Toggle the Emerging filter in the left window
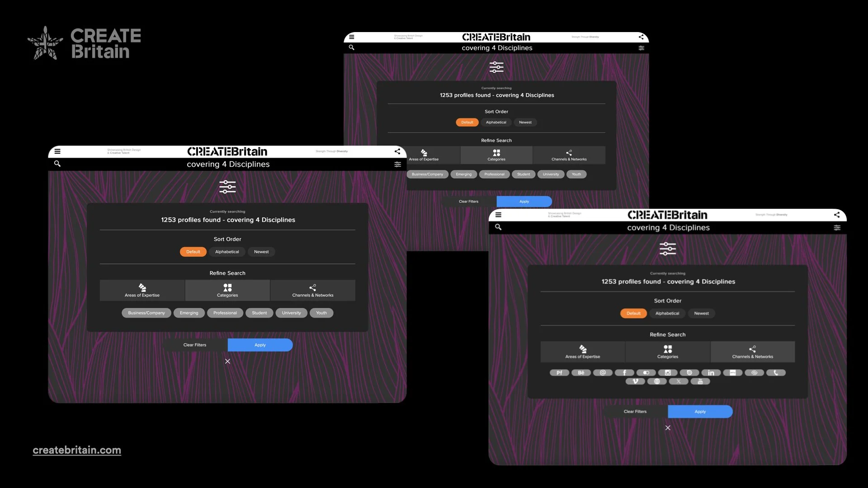The height and width of the screenshot is (488, 868). [189, 313]
